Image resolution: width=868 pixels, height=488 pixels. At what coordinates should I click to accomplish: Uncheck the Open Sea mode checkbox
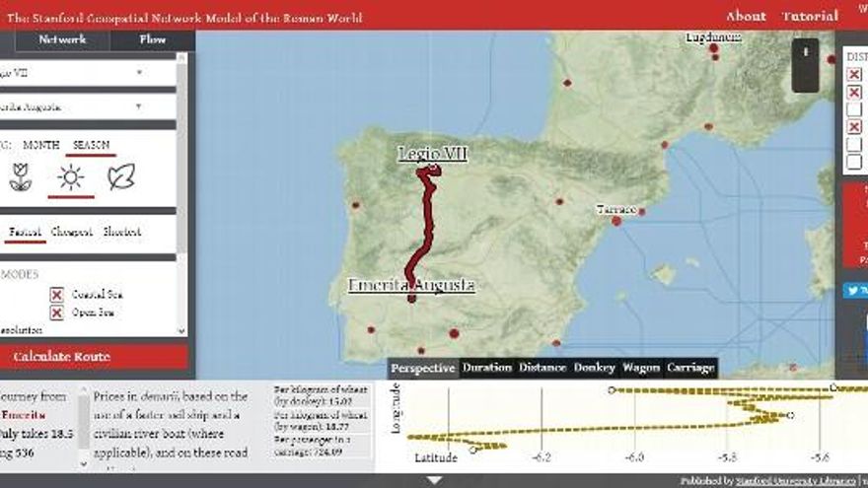click(x=56, y=314)
